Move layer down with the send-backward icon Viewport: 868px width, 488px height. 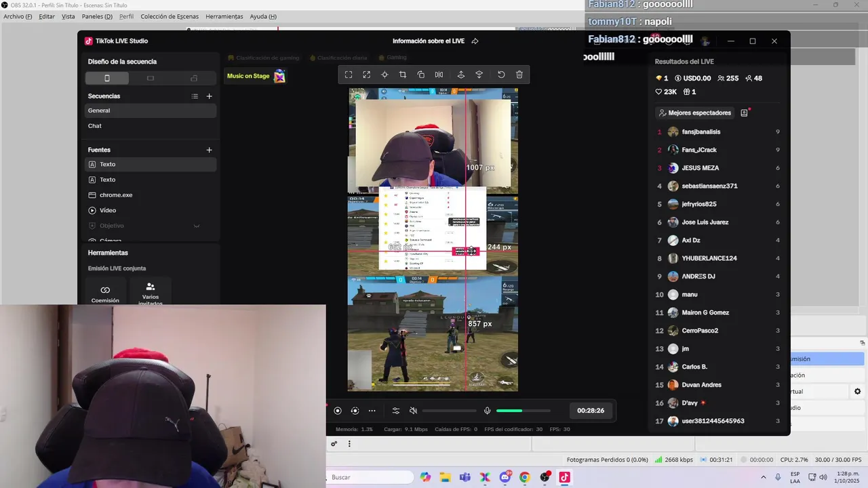tap(479, 75)
